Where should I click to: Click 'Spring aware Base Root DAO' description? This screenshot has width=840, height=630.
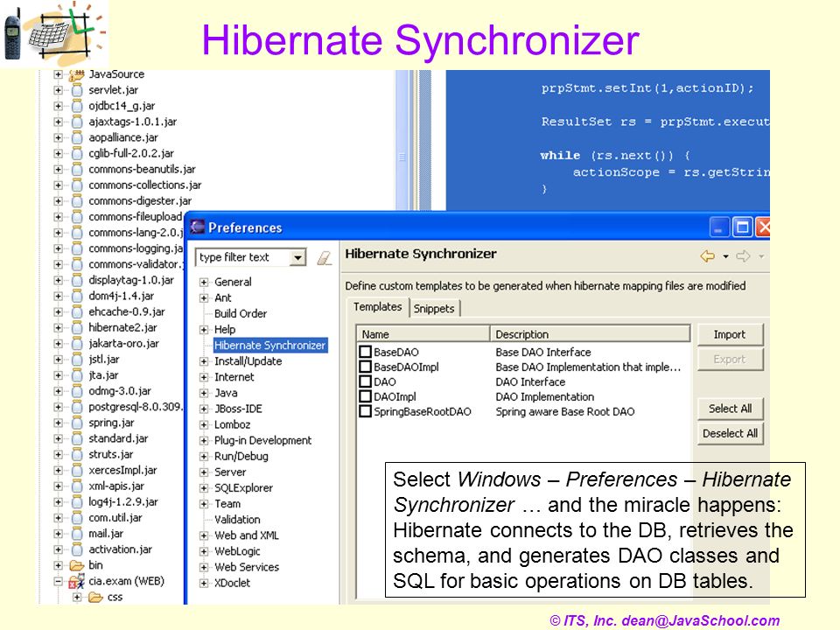[x=565, y=412]
